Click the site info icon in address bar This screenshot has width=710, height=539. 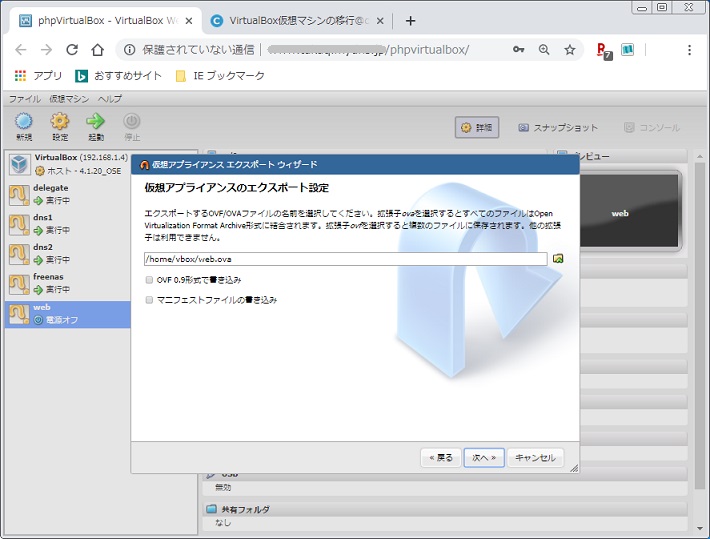[130, 49]
